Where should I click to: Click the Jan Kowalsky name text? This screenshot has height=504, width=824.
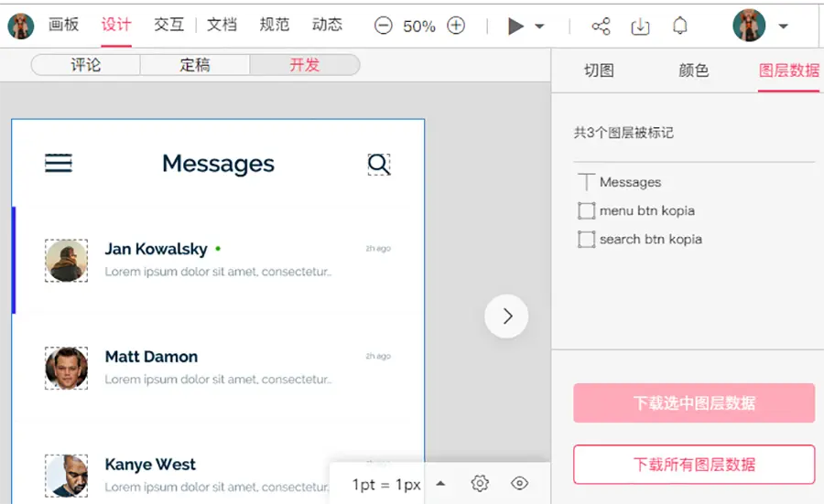pyautogui.click(x=156, y=249)
